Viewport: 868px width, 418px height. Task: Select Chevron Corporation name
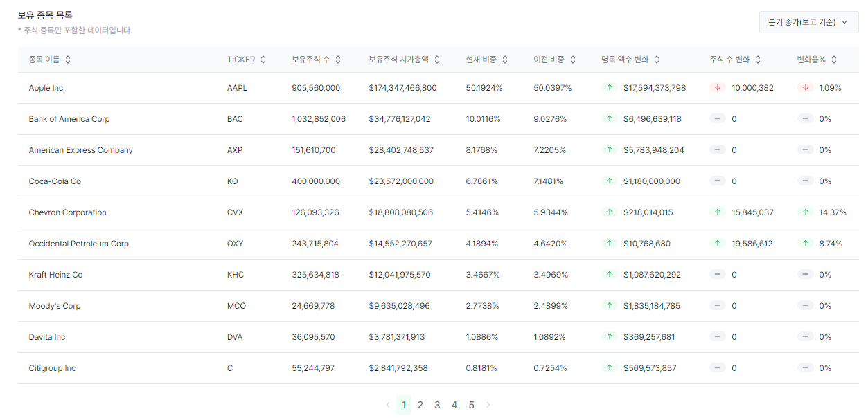coord(68,212)
